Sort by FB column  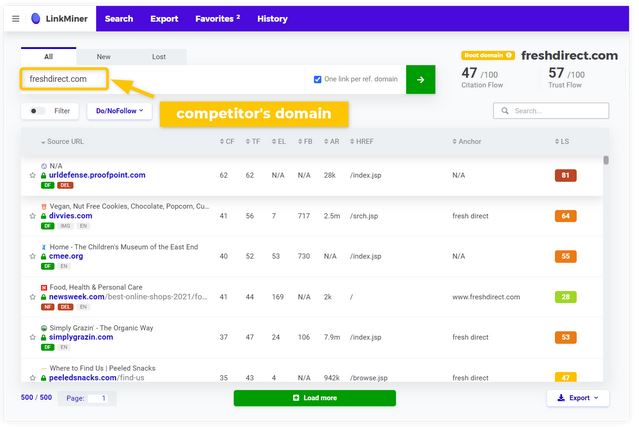coord(305,141)
